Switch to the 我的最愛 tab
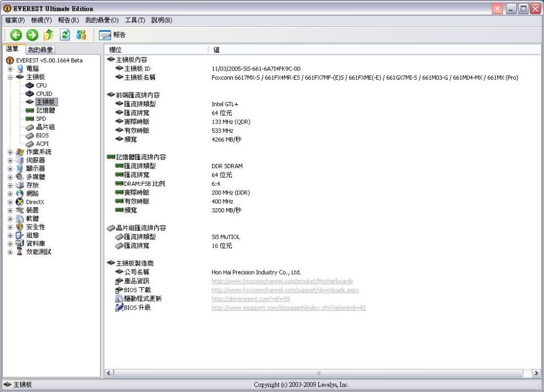This screenshot has height=392, width=544. click(x=40, y=49)
